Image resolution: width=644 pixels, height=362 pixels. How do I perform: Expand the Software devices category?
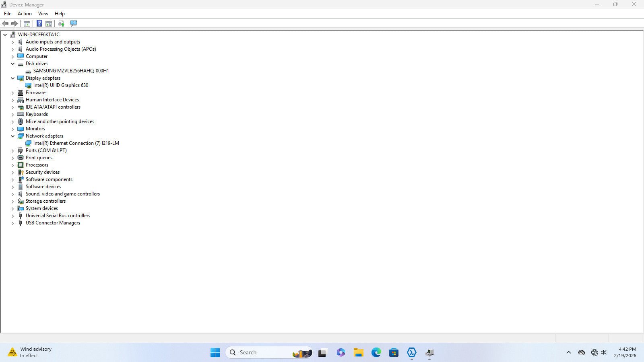coord(13,187)
